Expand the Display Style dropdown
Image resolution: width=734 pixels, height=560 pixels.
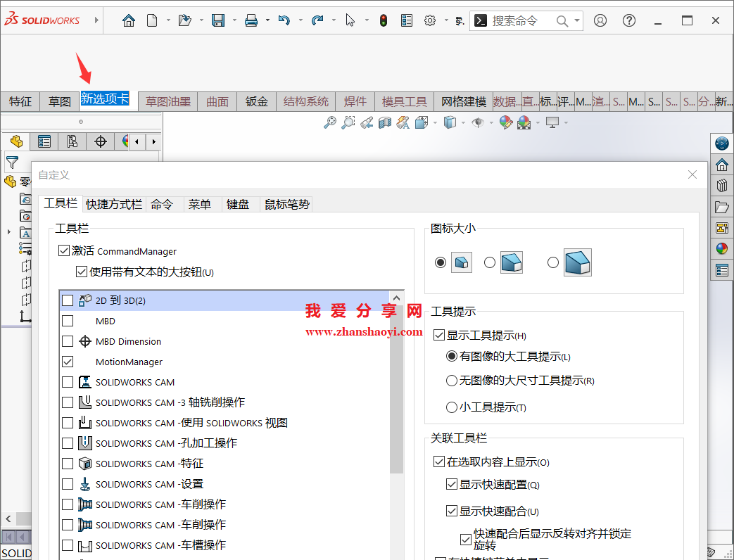click(462, 122)
